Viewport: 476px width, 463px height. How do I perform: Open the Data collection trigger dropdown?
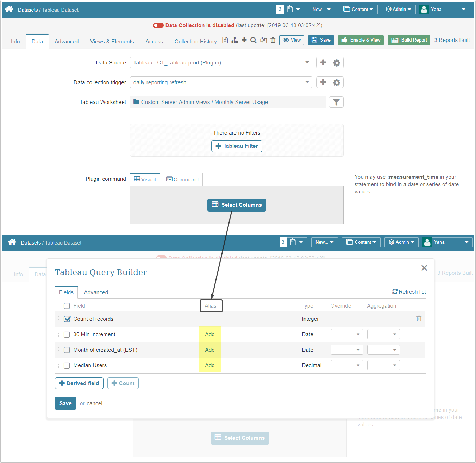point(221,82)
